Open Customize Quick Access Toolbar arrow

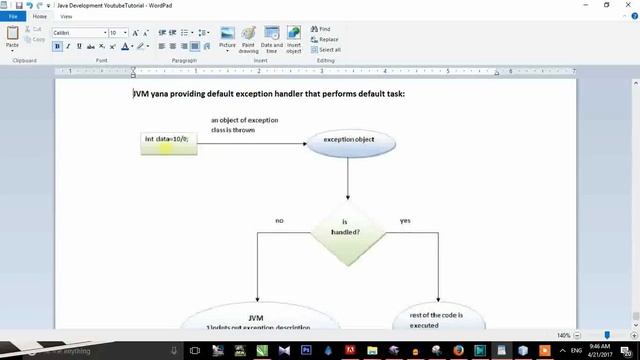pos(48,6)
